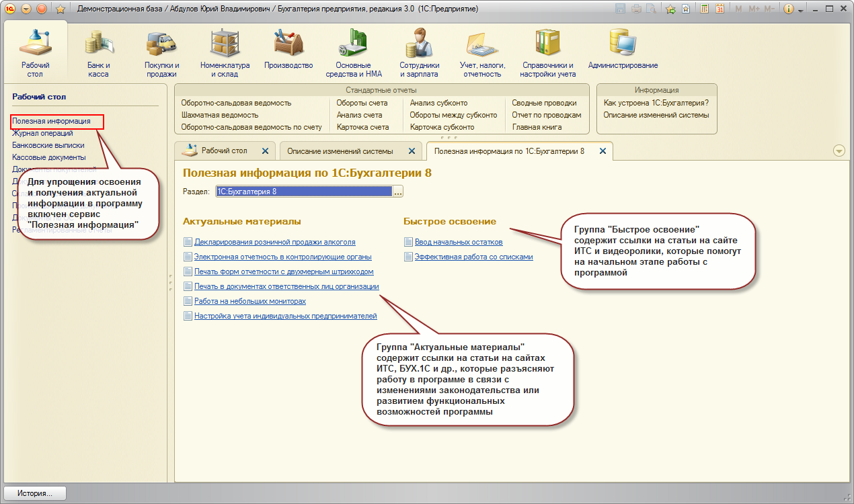Screen dimensions: 854x504
Task: Click the favorites star icon in title bar
Action: click(x=60, y=9)
